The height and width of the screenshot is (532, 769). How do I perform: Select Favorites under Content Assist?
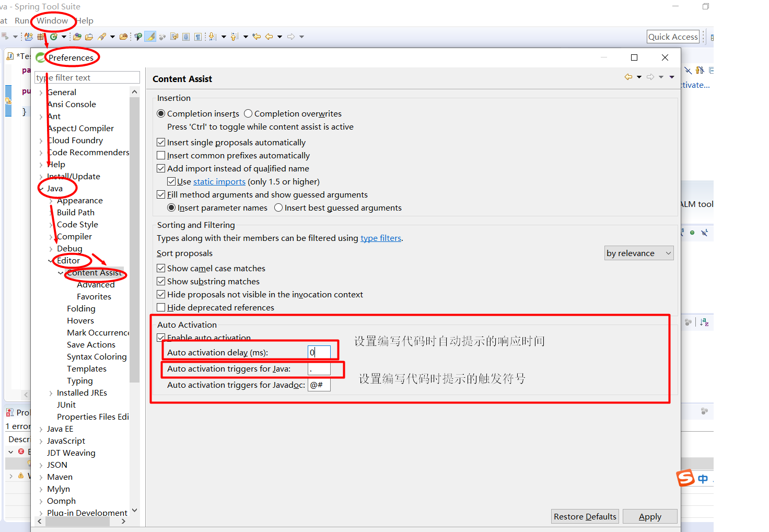click(x=94, y=296)
